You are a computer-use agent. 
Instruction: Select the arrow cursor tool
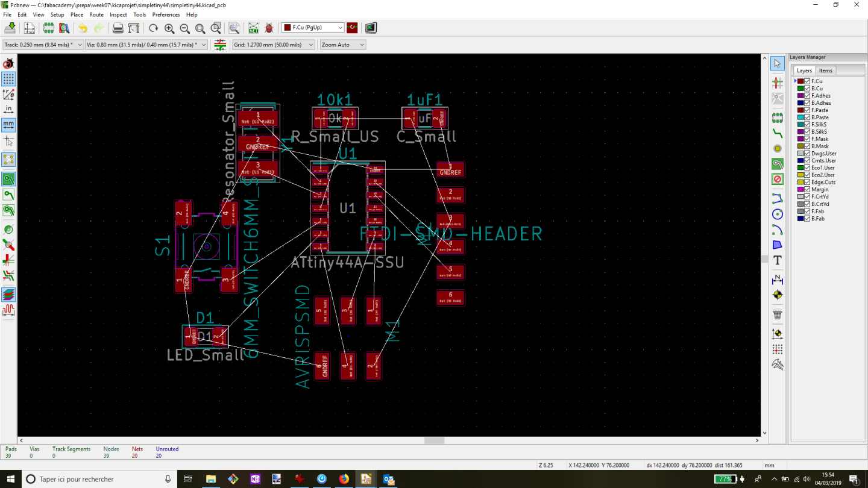pyautogui.click(x=778, y=63)
